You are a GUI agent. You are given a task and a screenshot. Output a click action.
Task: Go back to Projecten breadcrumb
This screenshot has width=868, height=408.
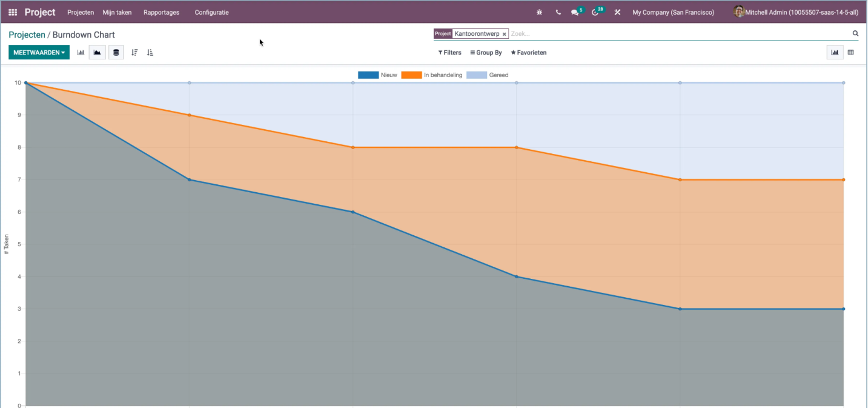[x=27, y=35]
